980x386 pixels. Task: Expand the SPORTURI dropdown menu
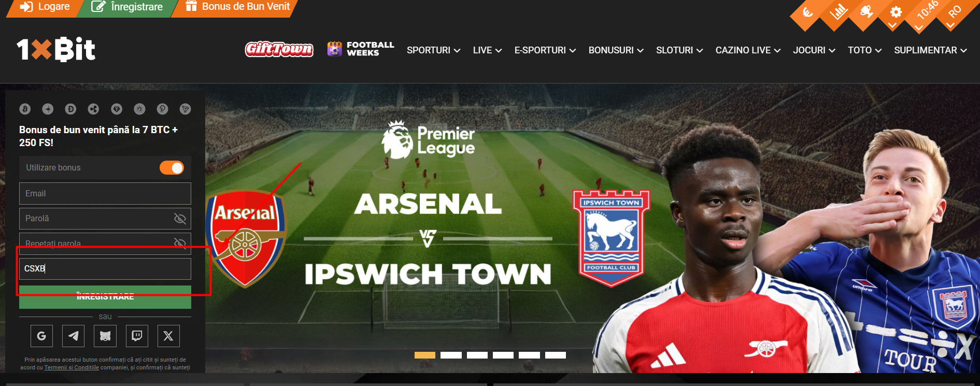[x=433, y=50]
